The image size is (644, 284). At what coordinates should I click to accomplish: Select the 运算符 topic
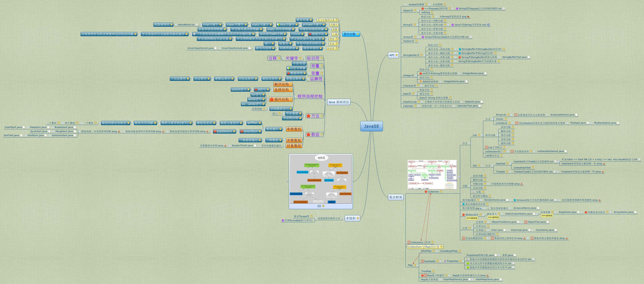click(x=316, y=79)
